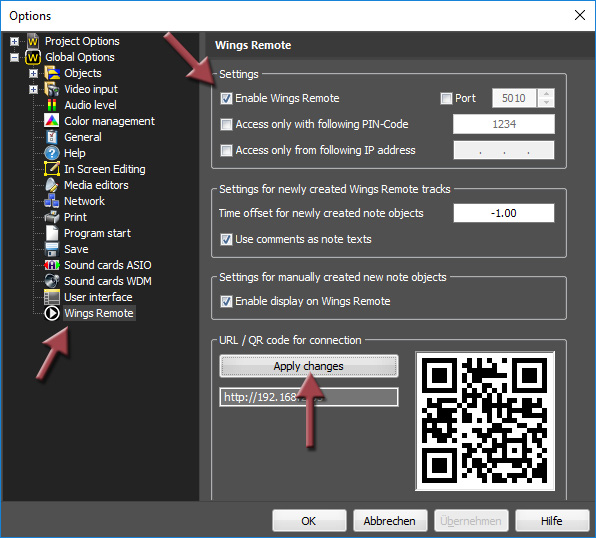Viewport: 596px width, 538px height.
Task: Open the Objects options page
Action: (83, 73)
